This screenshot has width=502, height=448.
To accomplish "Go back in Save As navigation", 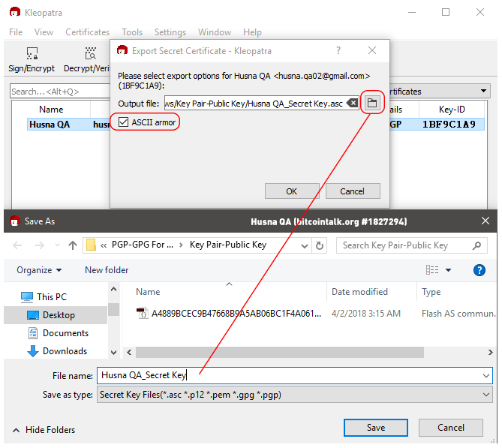I will point(17,245).
